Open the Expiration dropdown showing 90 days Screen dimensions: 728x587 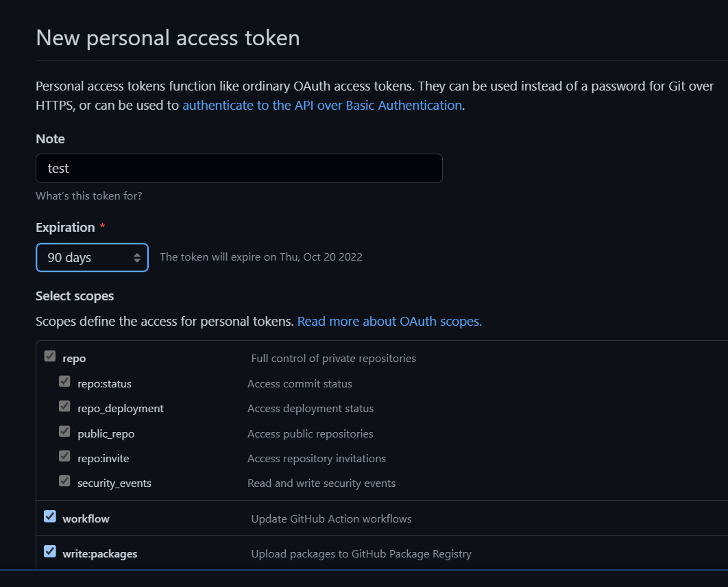coord(92,258)
